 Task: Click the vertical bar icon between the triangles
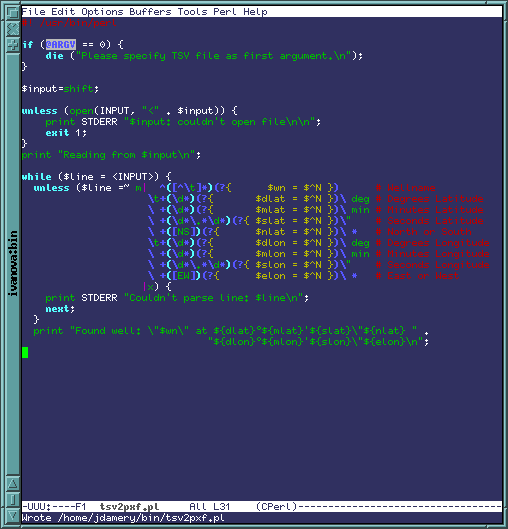click(13, 500)
